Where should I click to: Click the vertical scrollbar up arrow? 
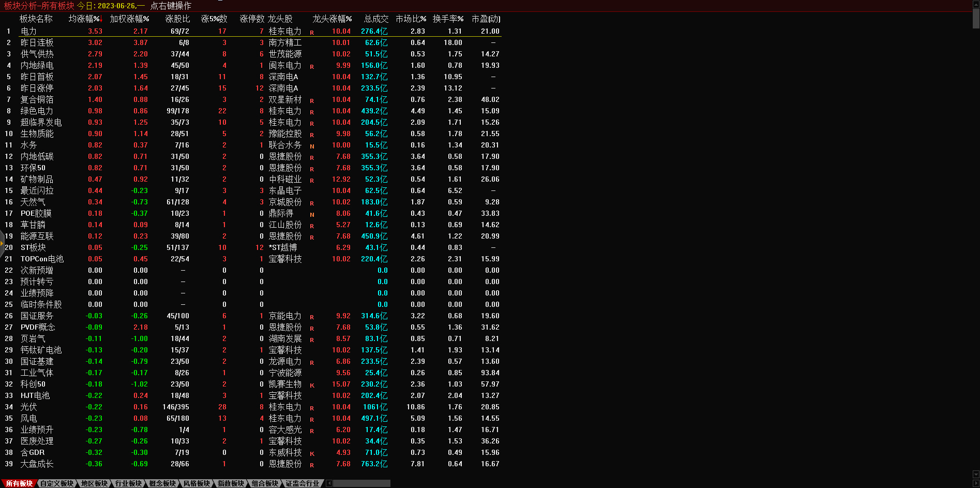pos(976,3)
